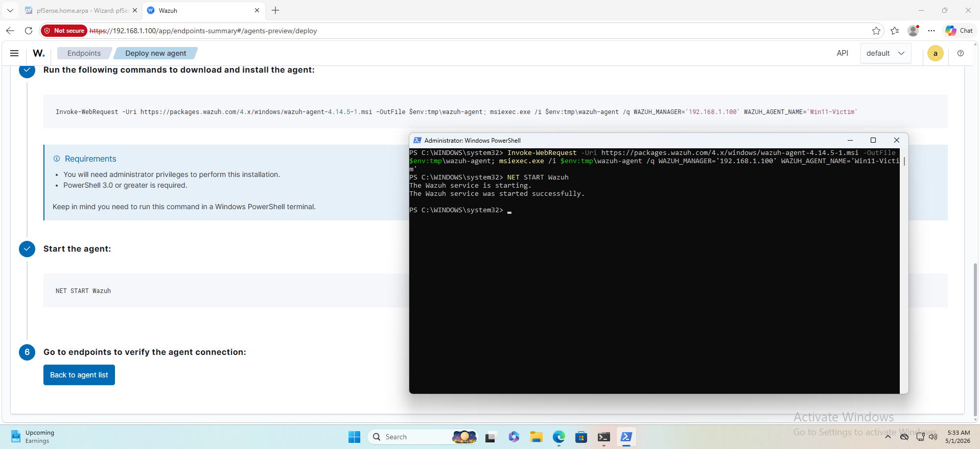Image resolution: width=980 pixels, height=449 pixels.
Task: Click the browser address bar URL
Action: [203, 31]
